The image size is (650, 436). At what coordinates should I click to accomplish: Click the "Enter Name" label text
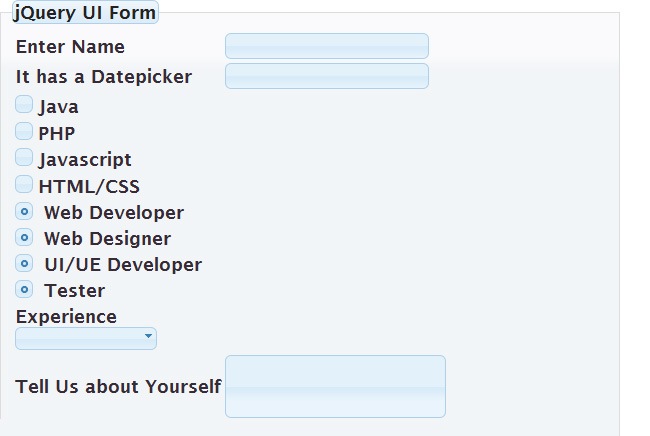70,47
